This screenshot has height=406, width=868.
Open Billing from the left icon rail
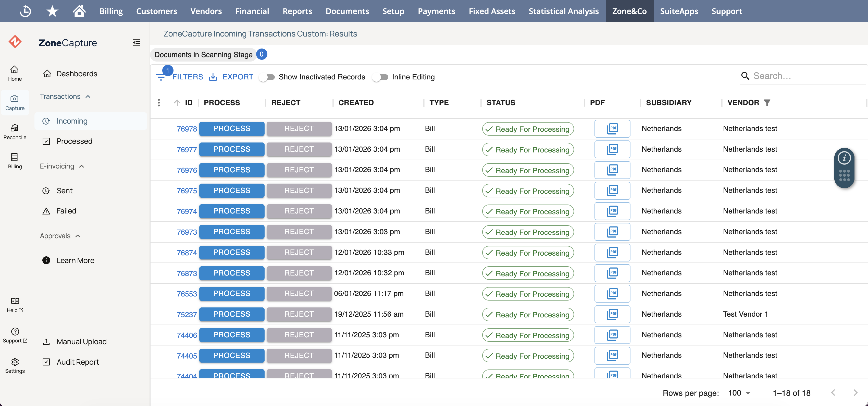[15, 161]
